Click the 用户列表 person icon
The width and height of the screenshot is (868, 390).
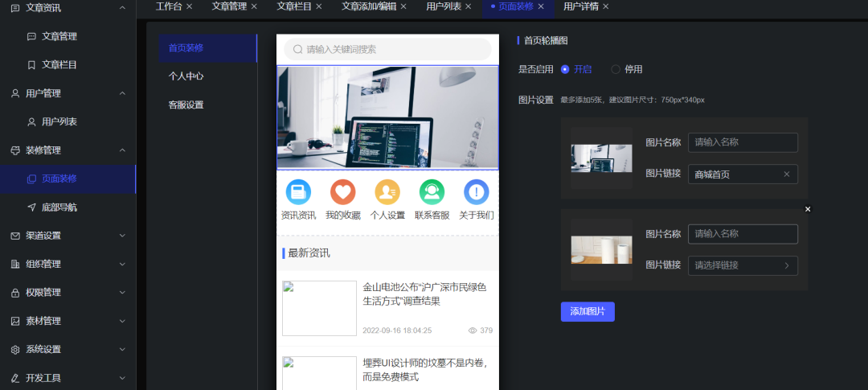click(x=31, y=122)
